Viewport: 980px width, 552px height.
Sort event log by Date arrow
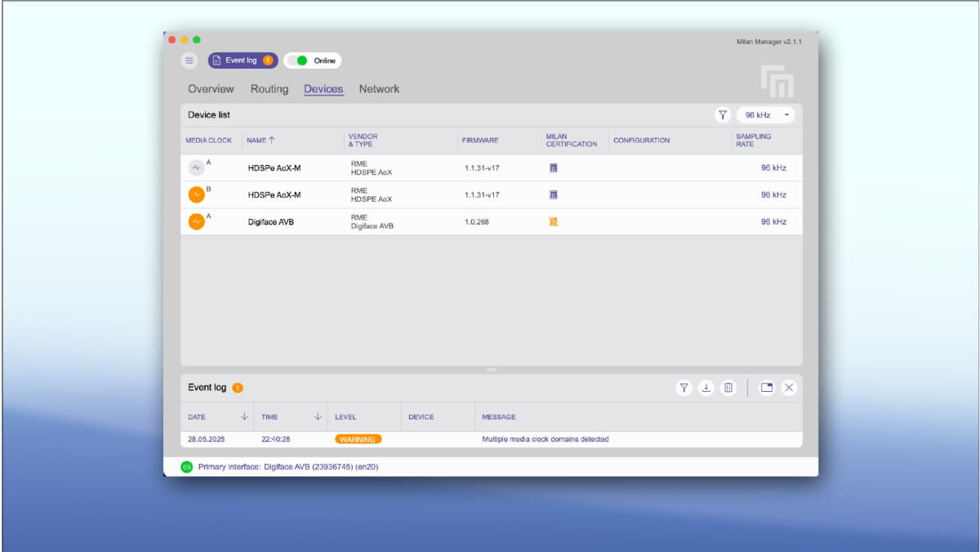pyautogui.click(x=244, y=417)
